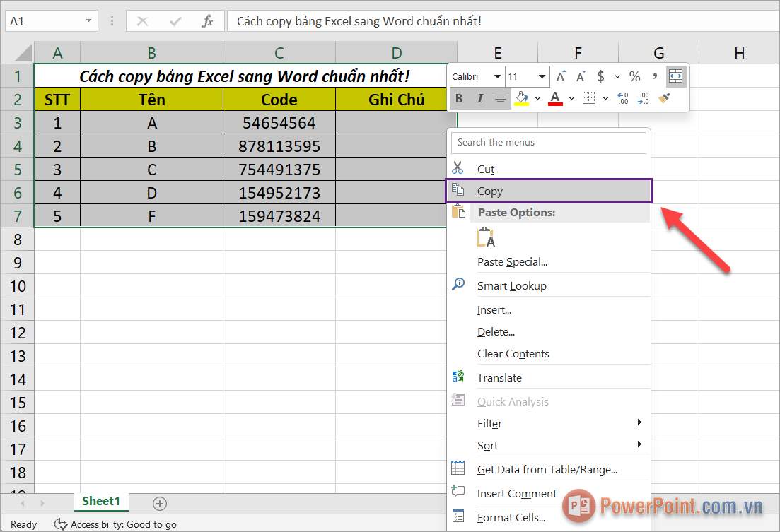Viewport: 780px width, 532px height.
Task: Choose Translate menu item
Action: 549,377
